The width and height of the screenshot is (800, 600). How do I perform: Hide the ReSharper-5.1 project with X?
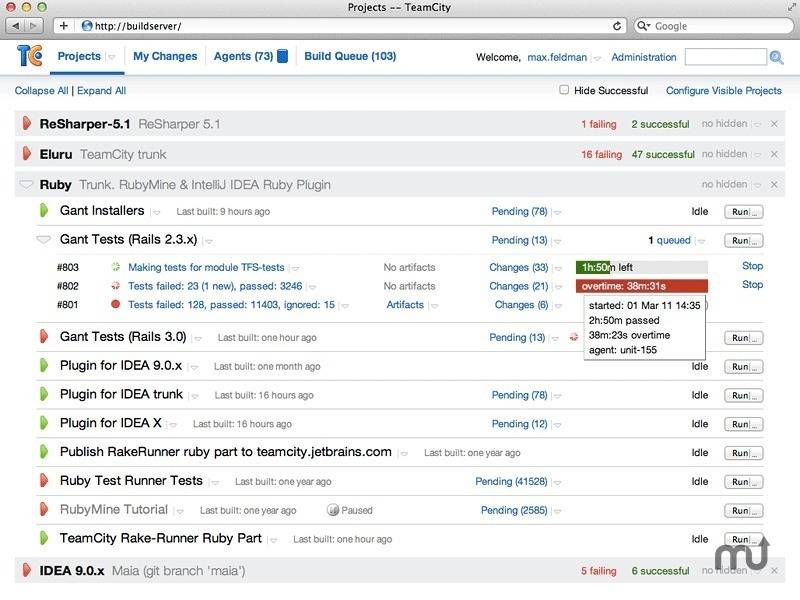[774, 124]
